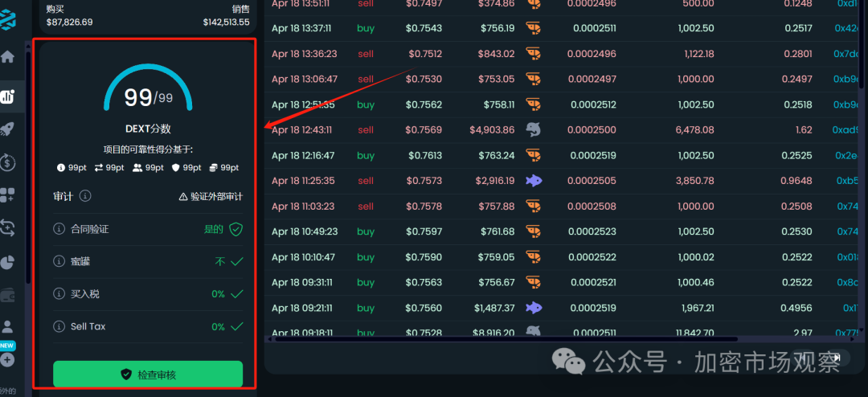The height and width of the screenshot is (397, 868).
Task: Click the price value $0.7597
Action: [x=424, y=231]
